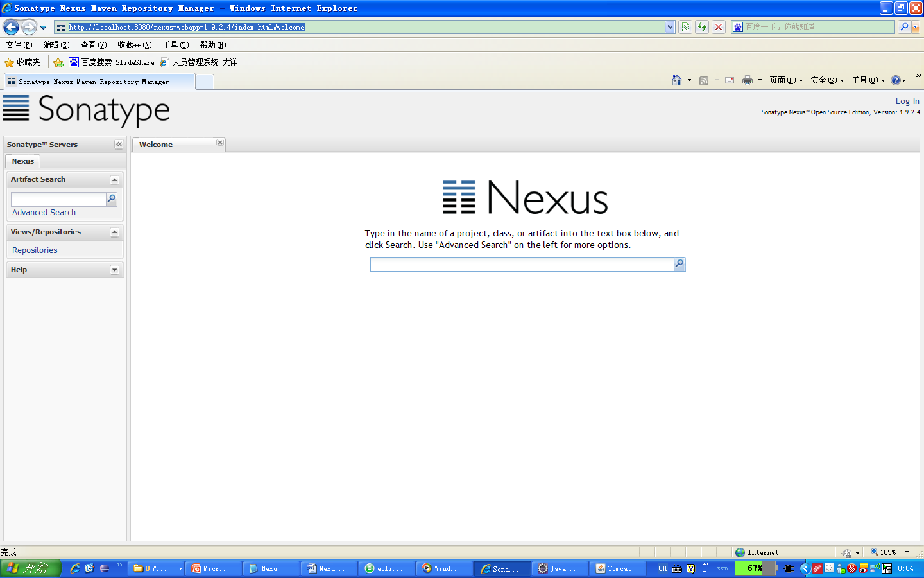Open the Micr... taskbar window
Screen dimensions: 924x578
(x=213, y=568)
